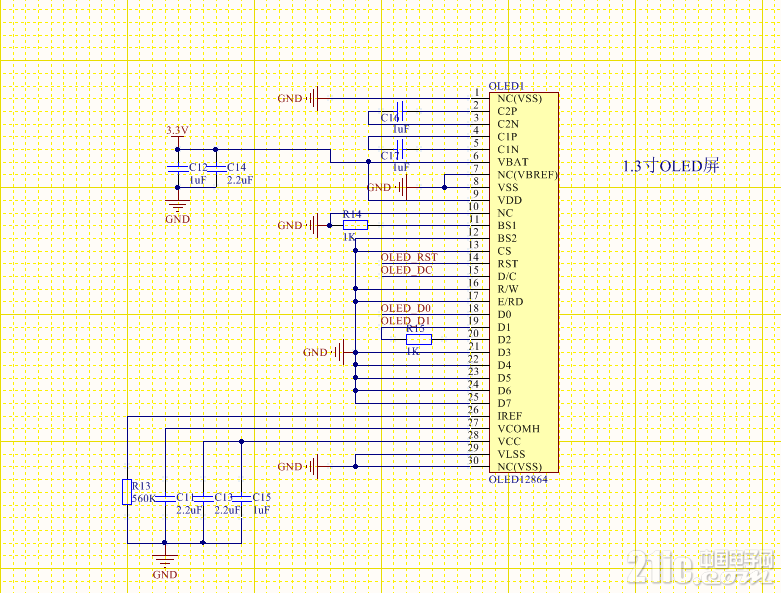Click the VBAT pin label
781x593 pixels.
(513, 162)
